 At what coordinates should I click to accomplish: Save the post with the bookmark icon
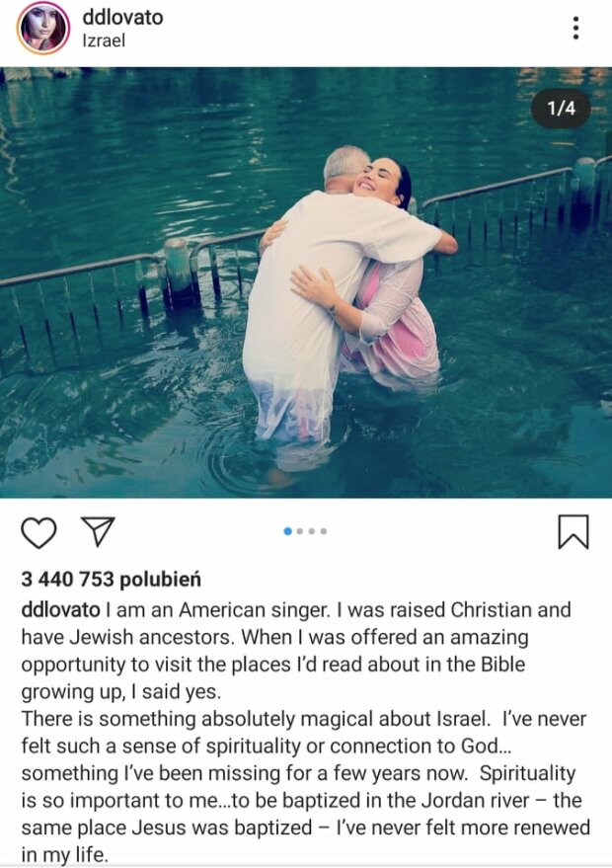(x=574, y=532)
